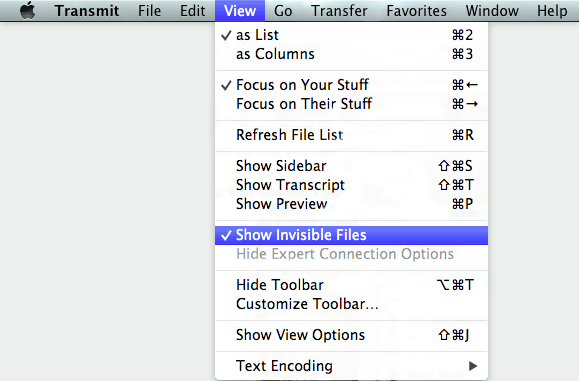The image size is (579, 381).
Task: Select Show View Options
Action: click(351, 335)
